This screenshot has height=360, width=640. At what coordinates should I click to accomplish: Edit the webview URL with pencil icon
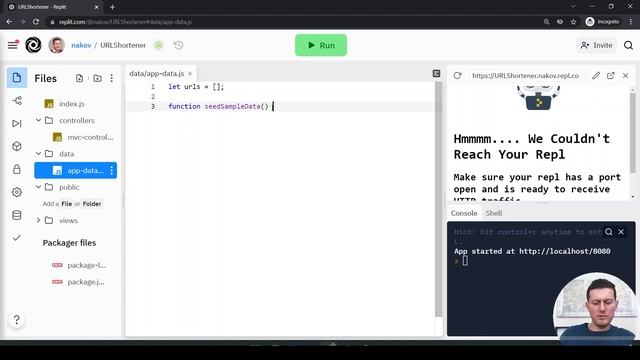pyautogui.click(x=596, y=76)
